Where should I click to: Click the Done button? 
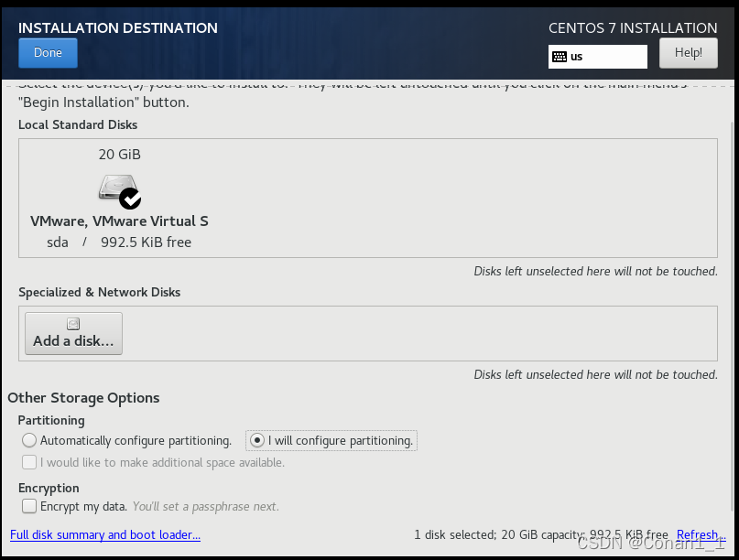tap(48, 53)
